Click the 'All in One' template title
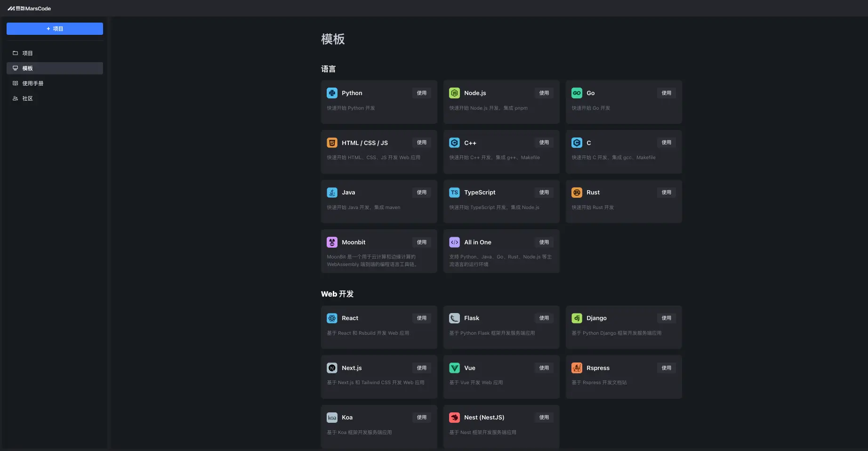Viewport: 868px width, 451px height. point(478,242)
